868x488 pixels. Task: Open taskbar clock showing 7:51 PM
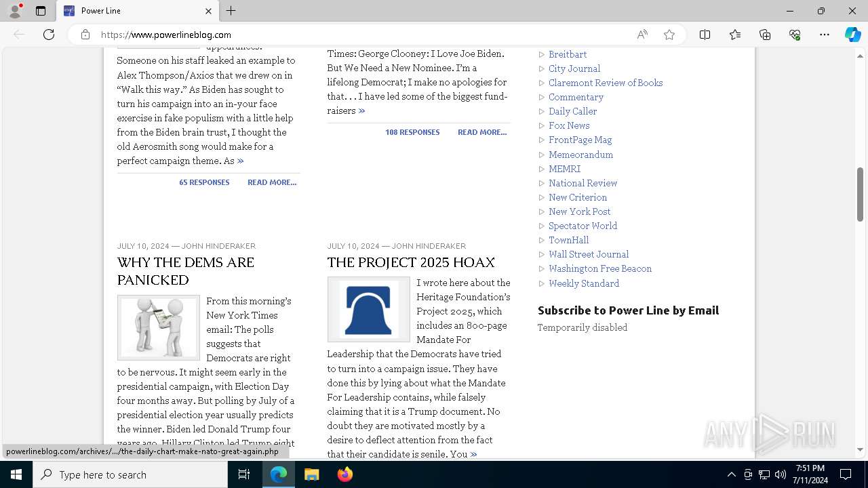pos(810,474)
